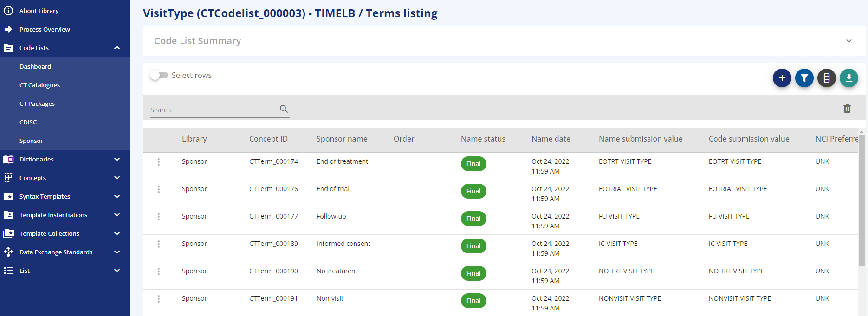Sort by the Sponsor name column header
The width and height of the screenshot is (868, 316).
342,139
